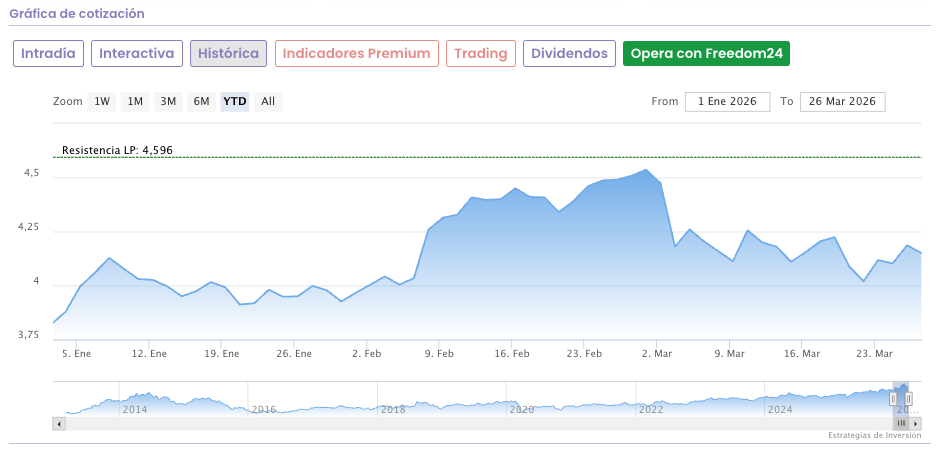This screenshot has width=939, height=453.
Task: Select the 1W zoom range
Action: point(102,101)
